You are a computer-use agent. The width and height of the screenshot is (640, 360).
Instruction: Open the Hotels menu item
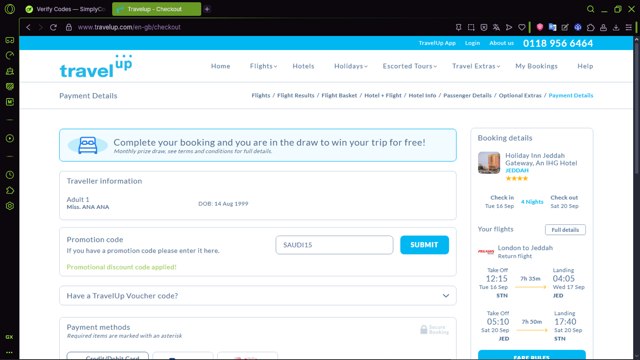tap(303, 66)
